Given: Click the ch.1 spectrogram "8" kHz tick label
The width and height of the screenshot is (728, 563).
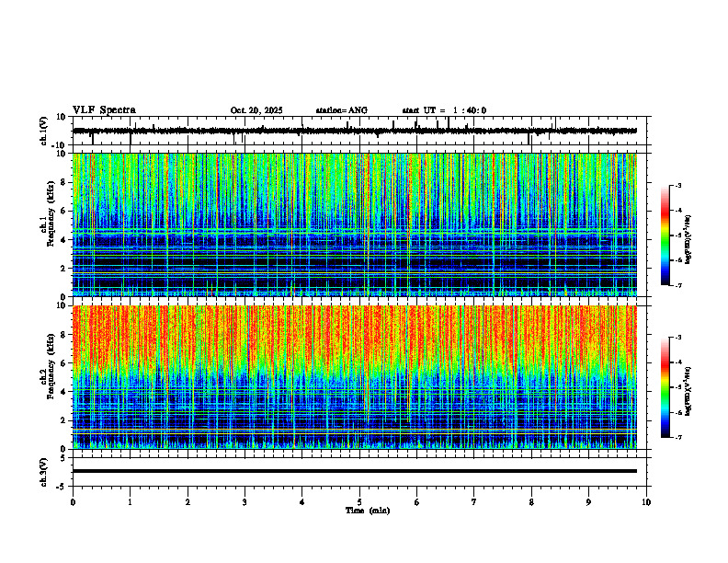Looking at the screenshot, I should point(63,182).
